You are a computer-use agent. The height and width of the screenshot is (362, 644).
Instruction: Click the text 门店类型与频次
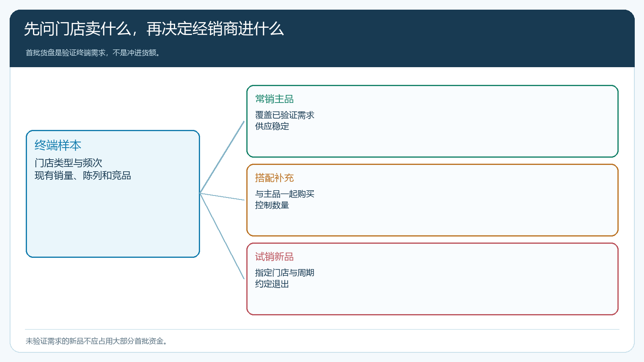68,163
